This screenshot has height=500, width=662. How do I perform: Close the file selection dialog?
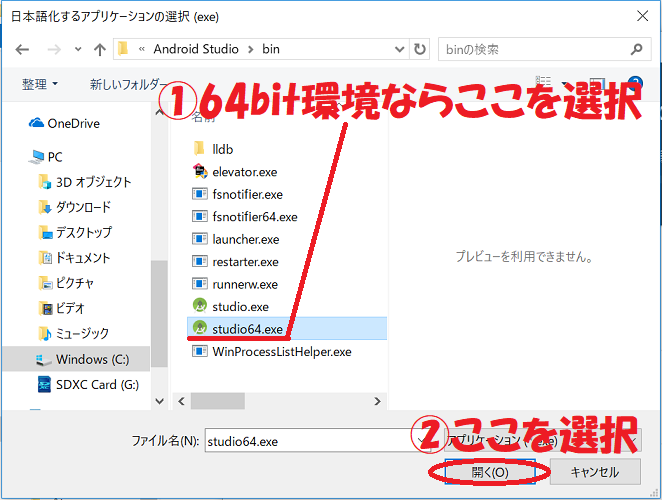pos(643,16)
